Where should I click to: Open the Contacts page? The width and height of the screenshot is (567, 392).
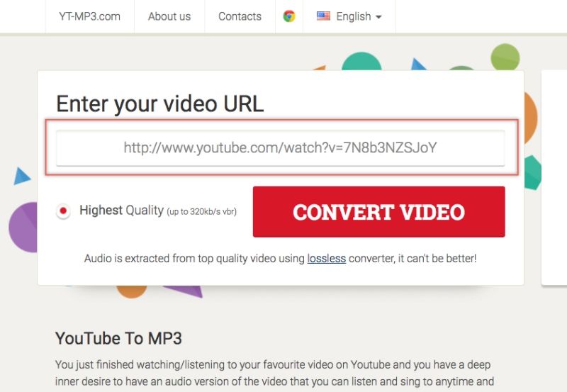click(x=240, y=16)
